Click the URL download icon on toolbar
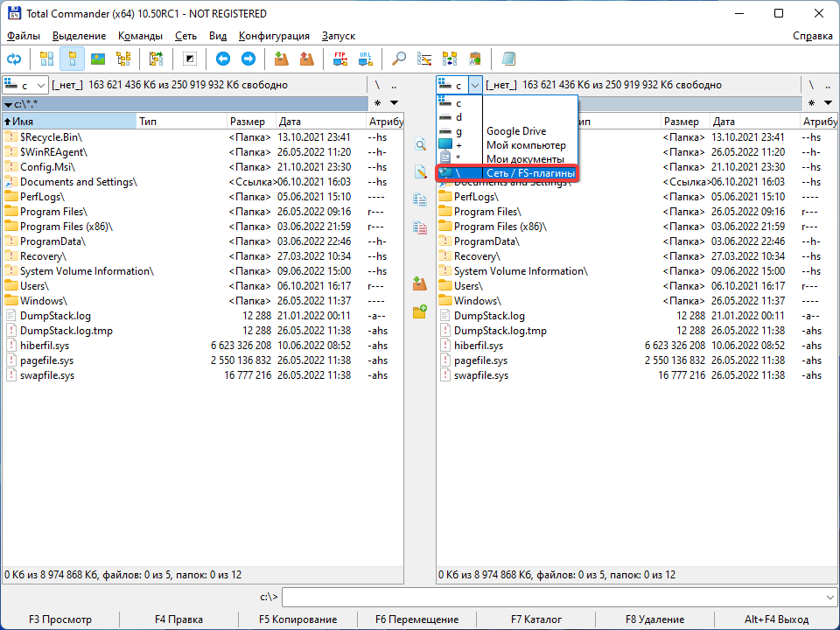Image resolution: width=840 pixels, height=630 pixels. pos(366,59)
